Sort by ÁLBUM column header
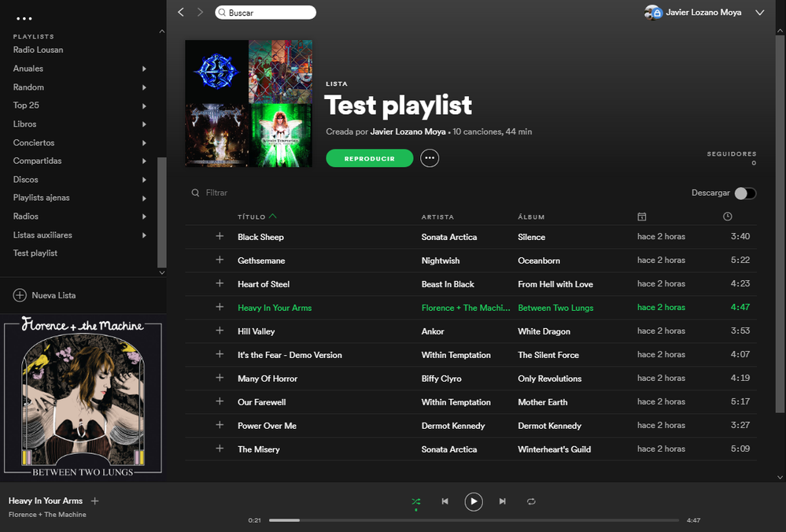Image resolution: width=786 pixels, height=532 pixels. (x=531, y=217)
